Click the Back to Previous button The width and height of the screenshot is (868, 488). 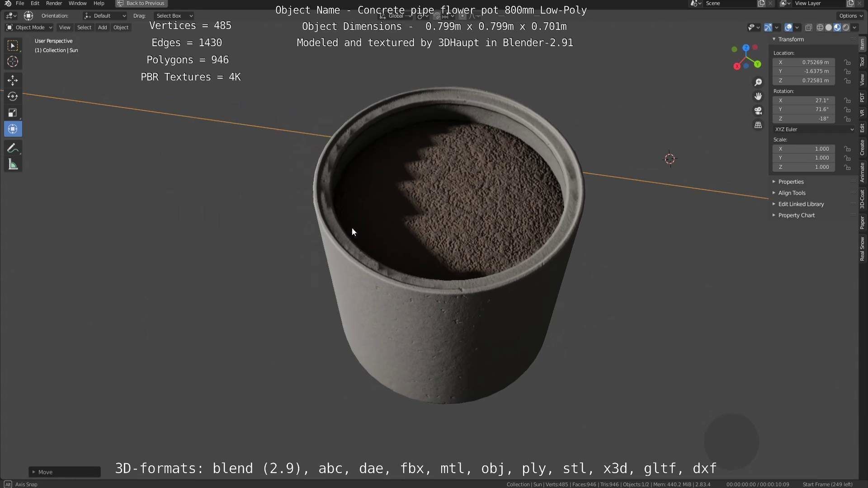[x=141, y=3]
